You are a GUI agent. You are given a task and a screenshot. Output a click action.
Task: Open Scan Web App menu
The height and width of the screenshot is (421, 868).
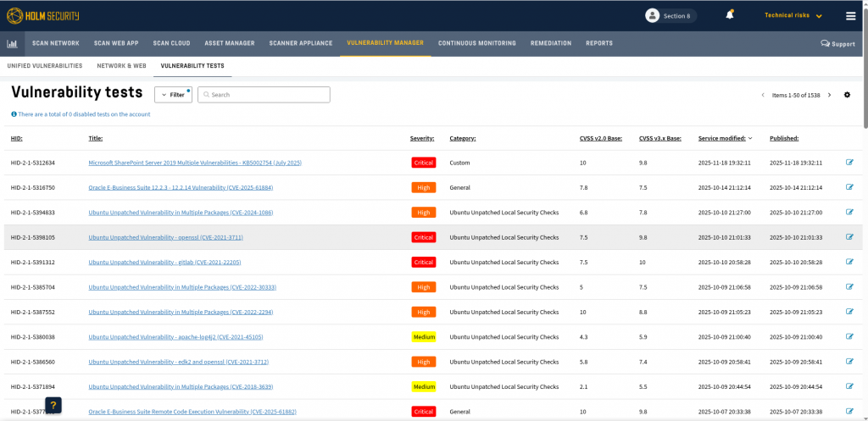click(116, 43)
